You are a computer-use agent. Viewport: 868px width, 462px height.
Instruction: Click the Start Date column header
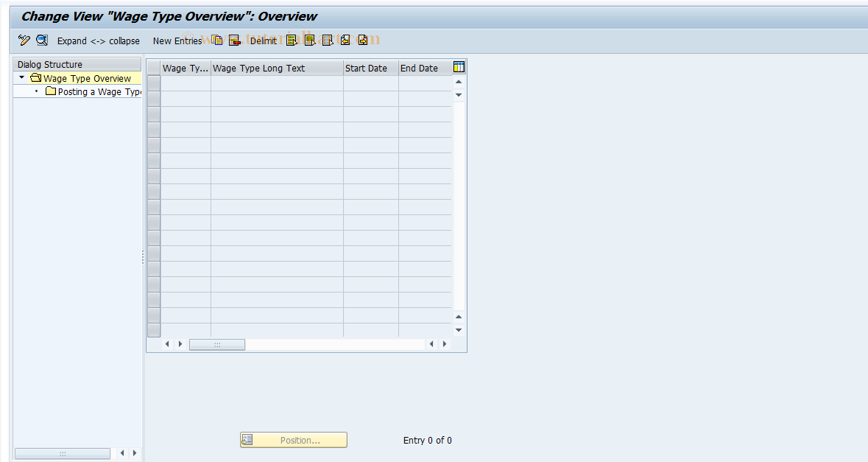tap(370, 68)
